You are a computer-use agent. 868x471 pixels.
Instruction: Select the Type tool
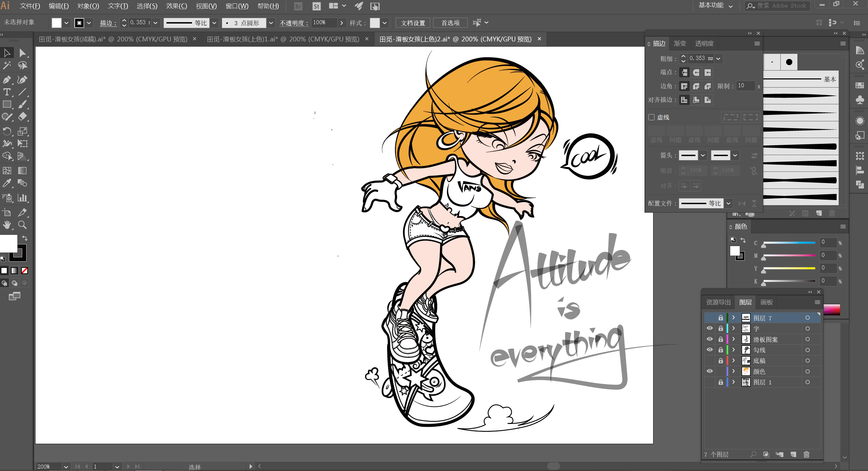coord(6,92)
